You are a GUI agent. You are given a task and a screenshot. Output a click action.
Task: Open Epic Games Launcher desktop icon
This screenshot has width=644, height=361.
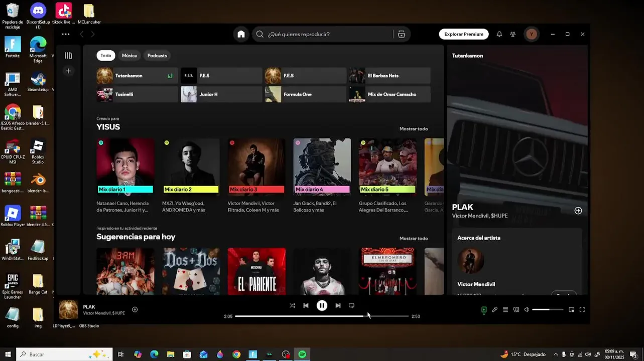point(13,286)
